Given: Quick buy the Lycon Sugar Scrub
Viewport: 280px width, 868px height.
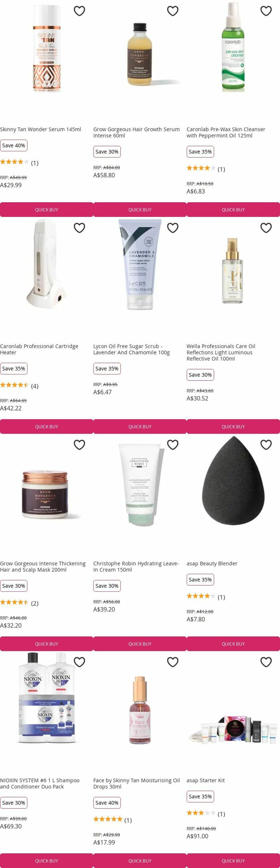Looking at the screenshot, I should point(140,426).
